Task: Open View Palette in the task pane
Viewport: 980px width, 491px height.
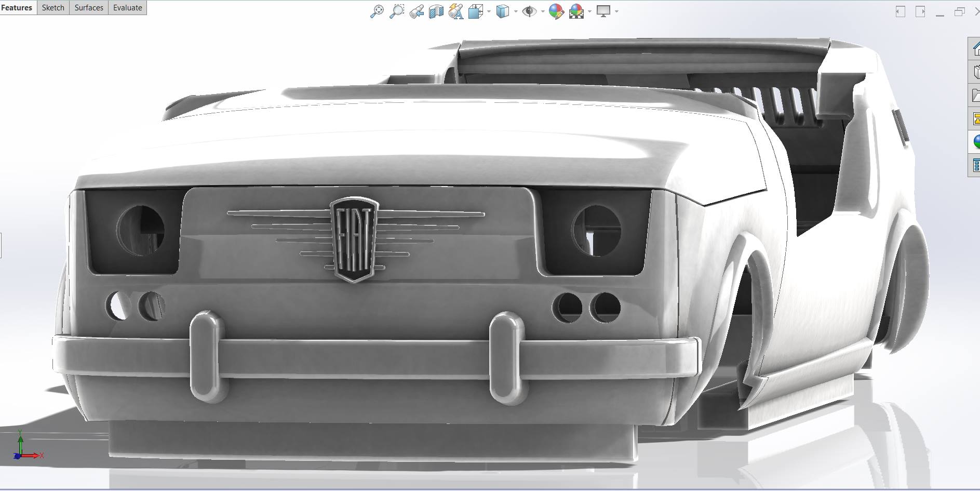Action: [x=975, y=119]
